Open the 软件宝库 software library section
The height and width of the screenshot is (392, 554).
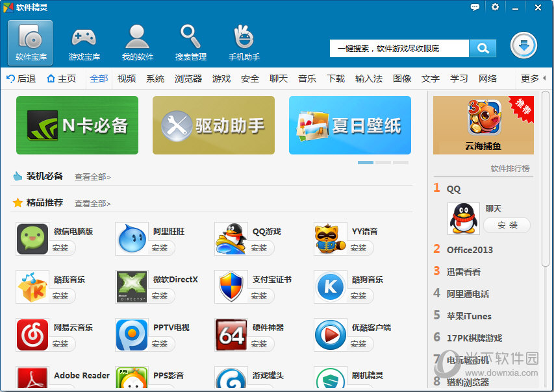[31, 43]
